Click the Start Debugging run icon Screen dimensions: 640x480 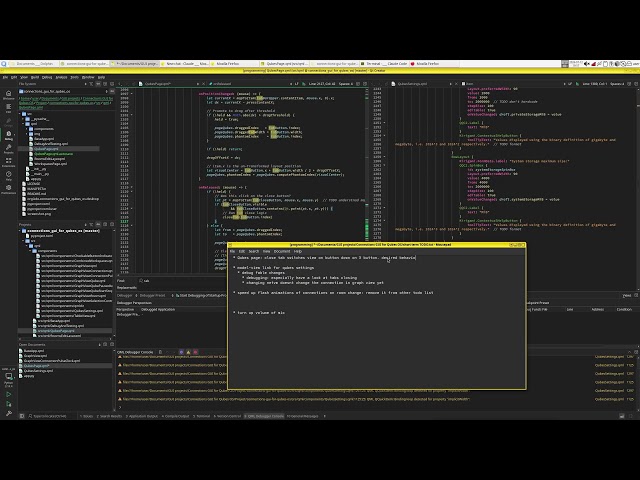coord(9,404)
